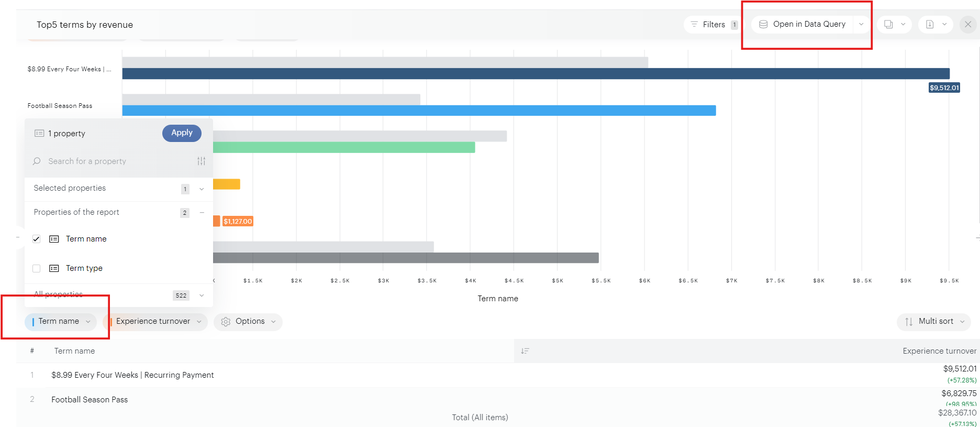Open the arrow next to Open in Data Query
Viewport: 980px width, 427px height.
pos(861,24)
